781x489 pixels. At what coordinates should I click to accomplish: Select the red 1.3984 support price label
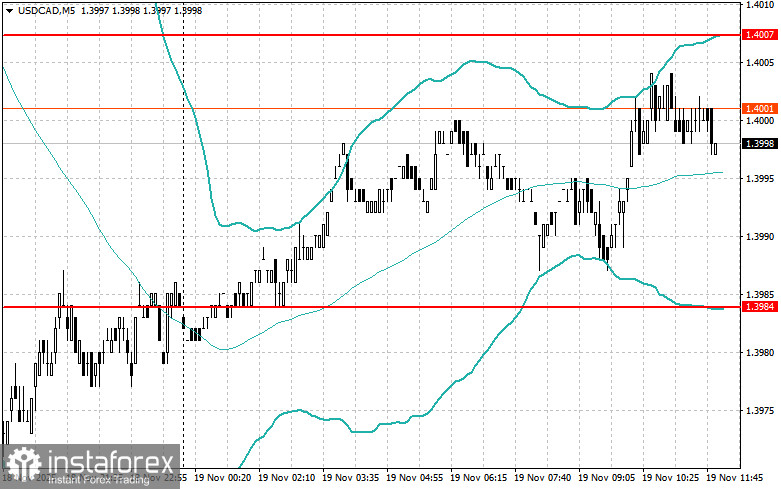[760, 307]
